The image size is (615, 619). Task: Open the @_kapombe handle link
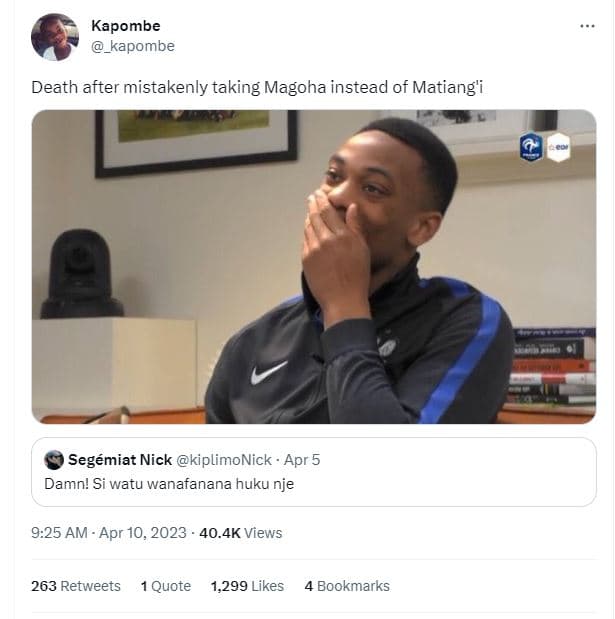tap(132, 46)
